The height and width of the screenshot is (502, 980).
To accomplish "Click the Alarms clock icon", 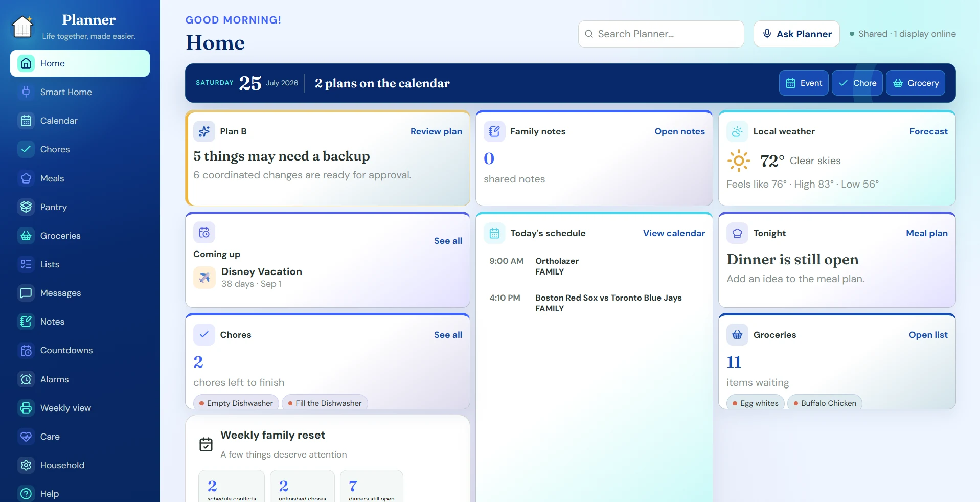I will (26, 379).
